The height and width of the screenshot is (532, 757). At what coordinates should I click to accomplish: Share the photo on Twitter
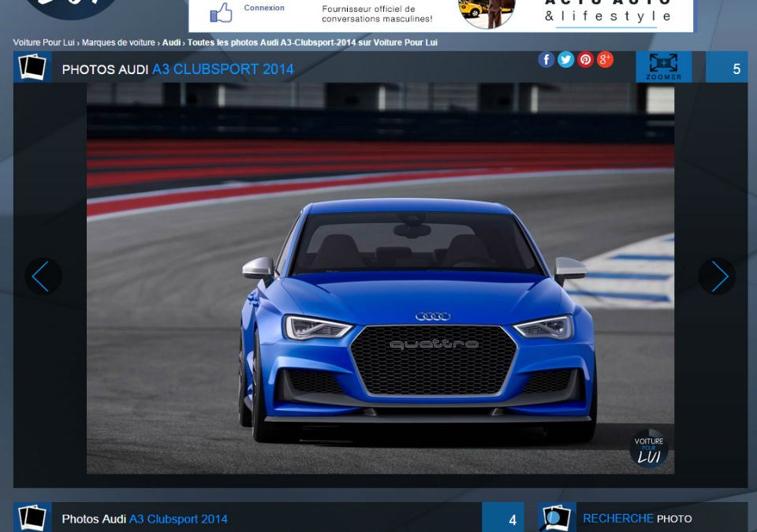(566, 60)
